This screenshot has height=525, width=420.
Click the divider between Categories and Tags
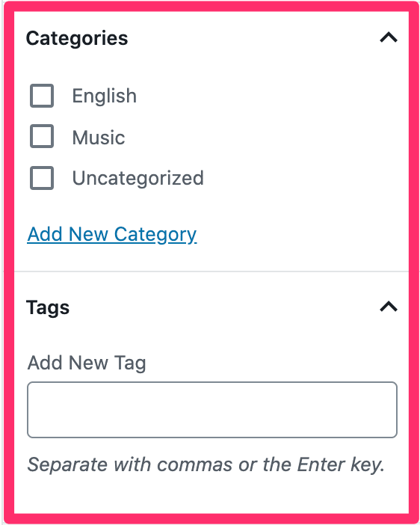[211, 271]
